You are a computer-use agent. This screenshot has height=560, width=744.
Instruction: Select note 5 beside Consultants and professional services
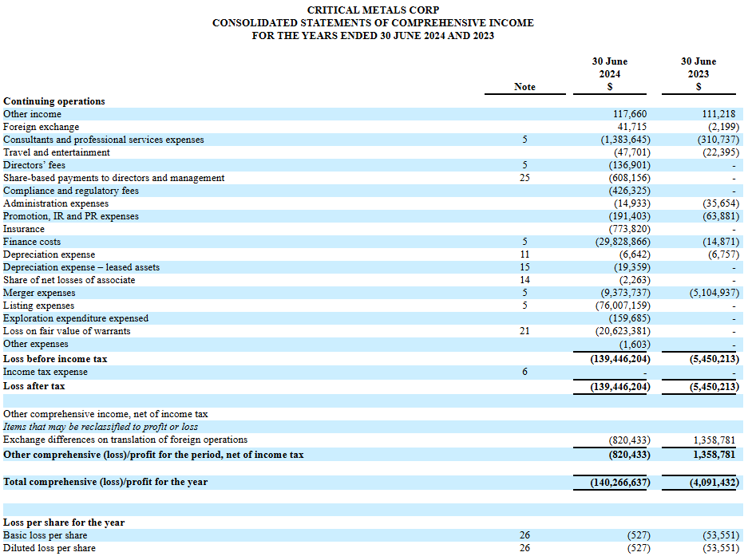coord(524,140)
